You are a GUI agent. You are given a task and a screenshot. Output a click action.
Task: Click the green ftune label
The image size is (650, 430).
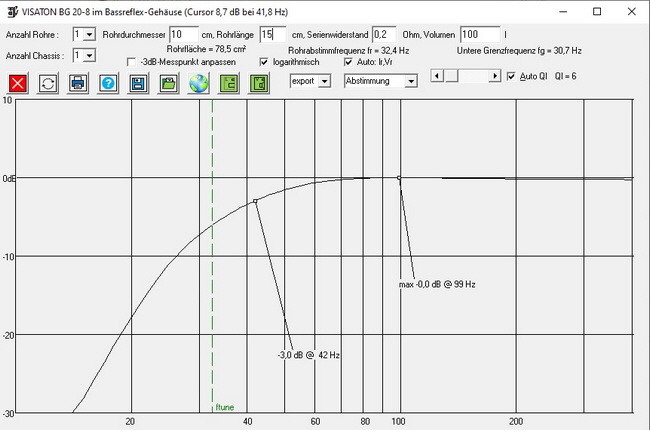[x=225, y=407]
